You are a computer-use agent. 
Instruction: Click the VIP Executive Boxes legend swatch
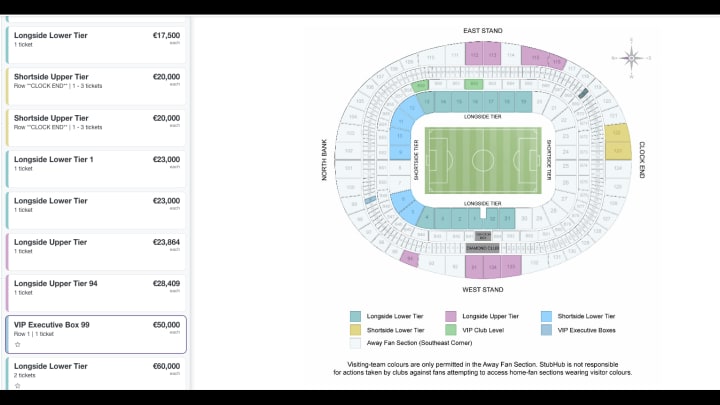tap(546, 330)
